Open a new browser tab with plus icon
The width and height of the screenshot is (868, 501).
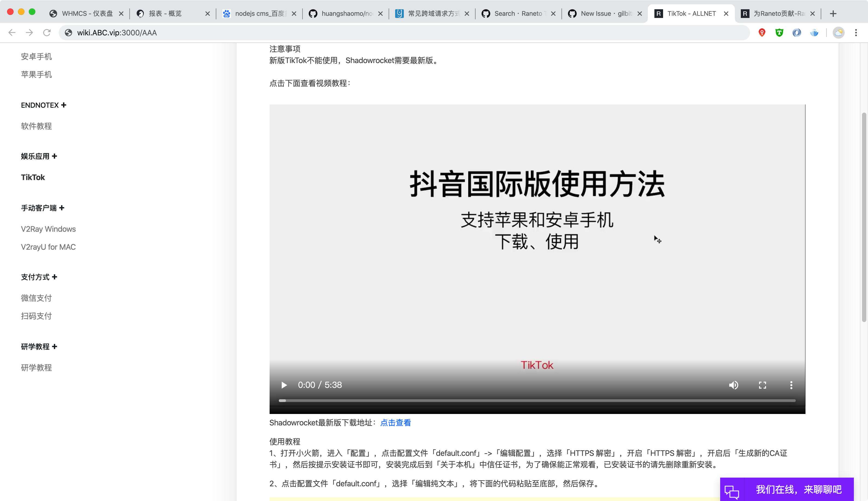point(833,13)
